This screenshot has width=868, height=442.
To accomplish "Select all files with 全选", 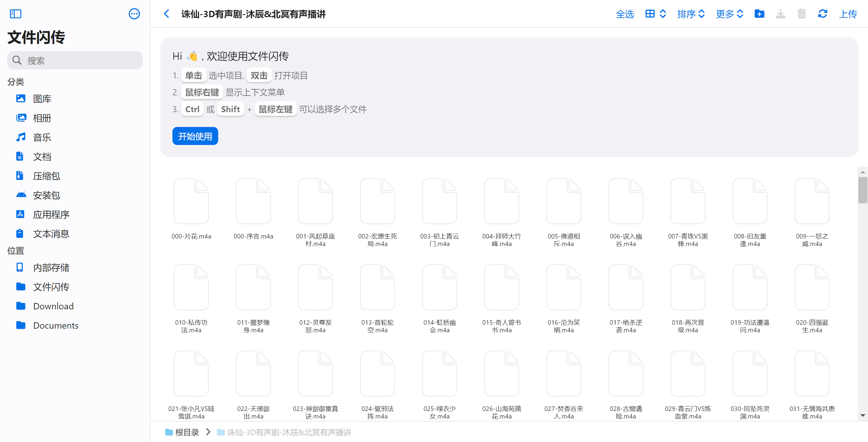I will 625,14.
